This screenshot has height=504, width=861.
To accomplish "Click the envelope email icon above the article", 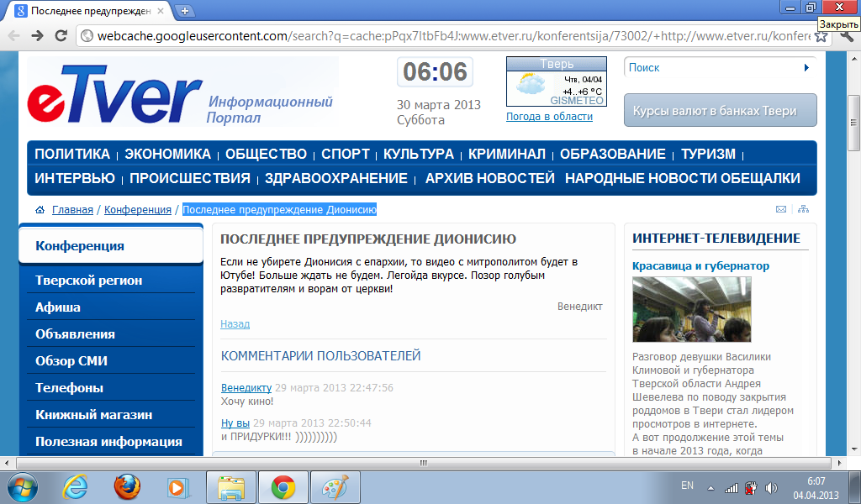I will coord(780,209).
